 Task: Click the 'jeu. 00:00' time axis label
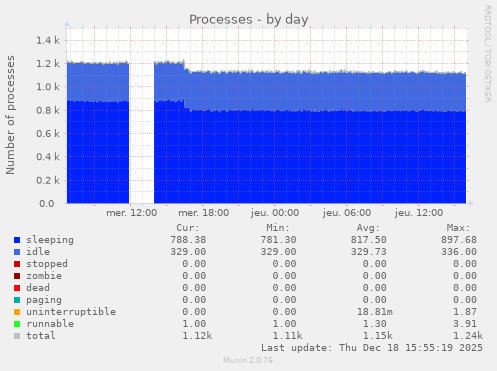tap(275, 213)
